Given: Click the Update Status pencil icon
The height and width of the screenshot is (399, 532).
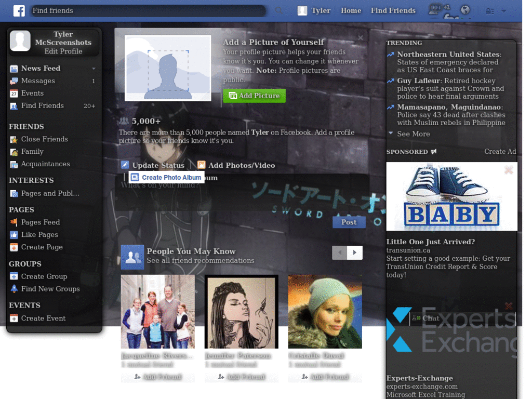Looking at the screenshot, I should [125, 165].
